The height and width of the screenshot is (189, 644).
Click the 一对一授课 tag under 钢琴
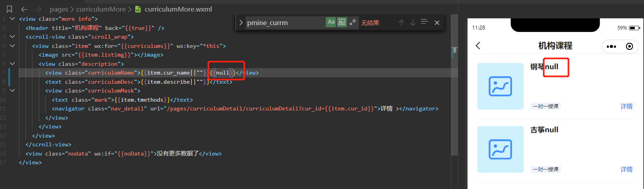(x=546, y=106)
